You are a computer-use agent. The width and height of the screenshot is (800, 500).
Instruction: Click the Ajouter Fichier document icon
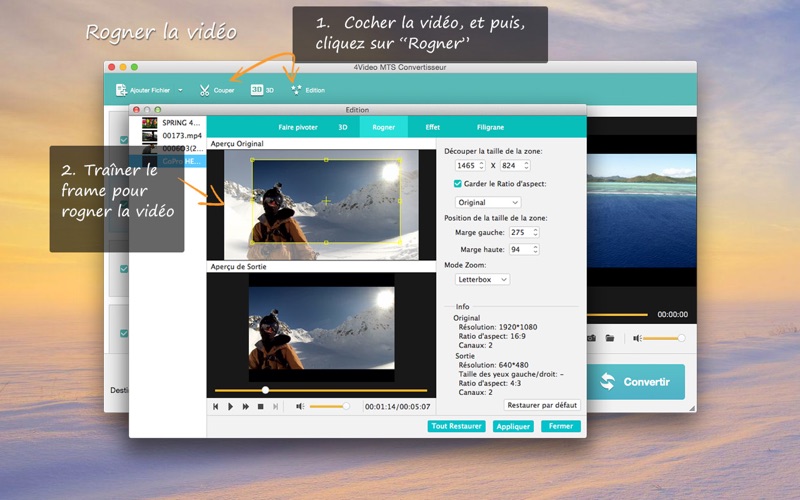121,90
